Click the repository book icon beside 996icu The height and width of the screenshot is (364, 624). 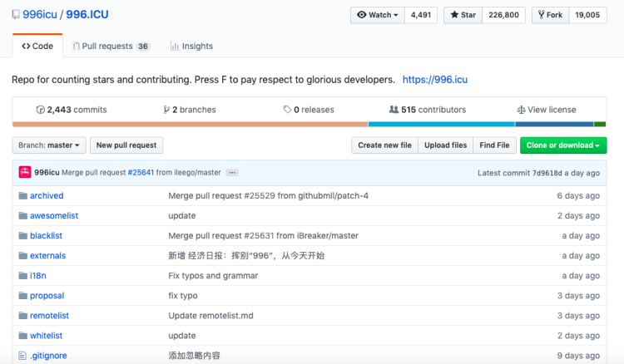(16, 15)
